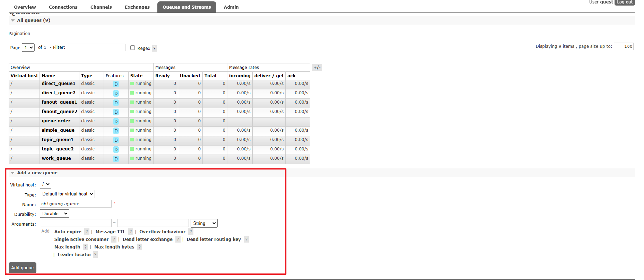Open the direct_queue2 queue link

click(x=59, y=93)
